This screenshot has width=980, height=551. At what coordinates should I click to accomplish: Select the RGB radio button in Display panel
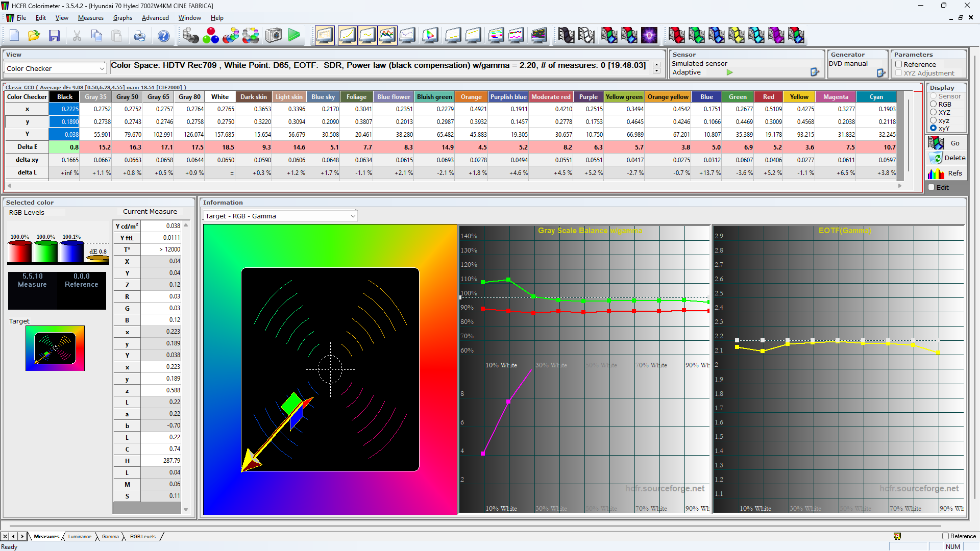pos(933,104)
